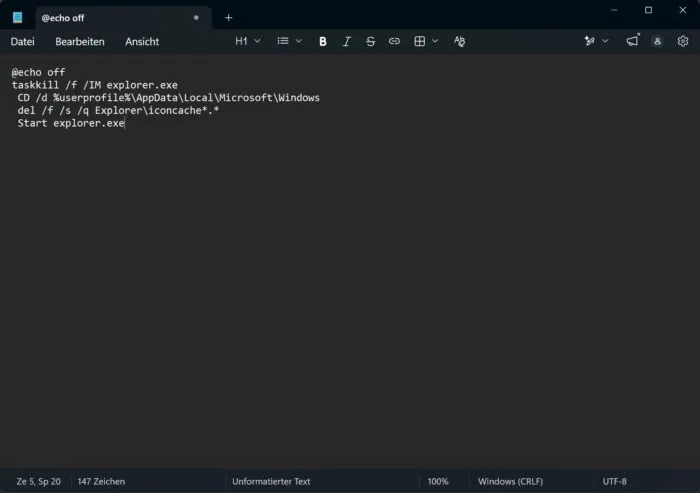Click the 'Unformatierter Text' status entry
The image size is (700, 493).
[x=271, y=481]
